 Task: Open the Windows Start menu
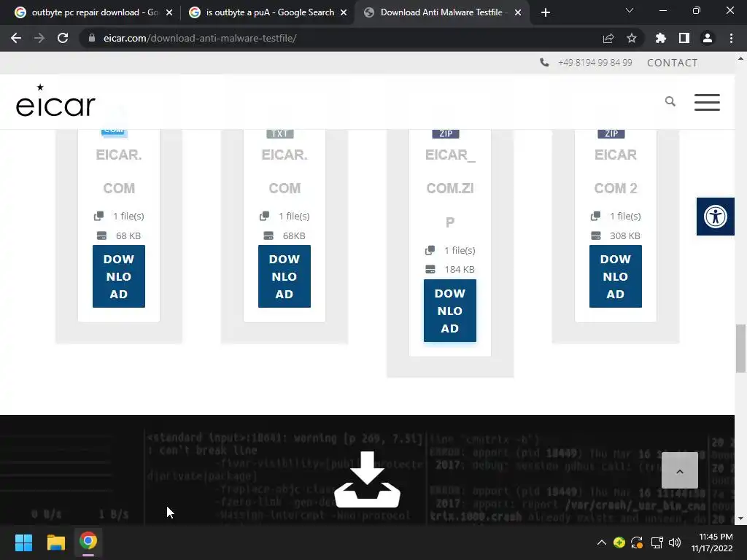pyautogui.click(x=23, y=542)
